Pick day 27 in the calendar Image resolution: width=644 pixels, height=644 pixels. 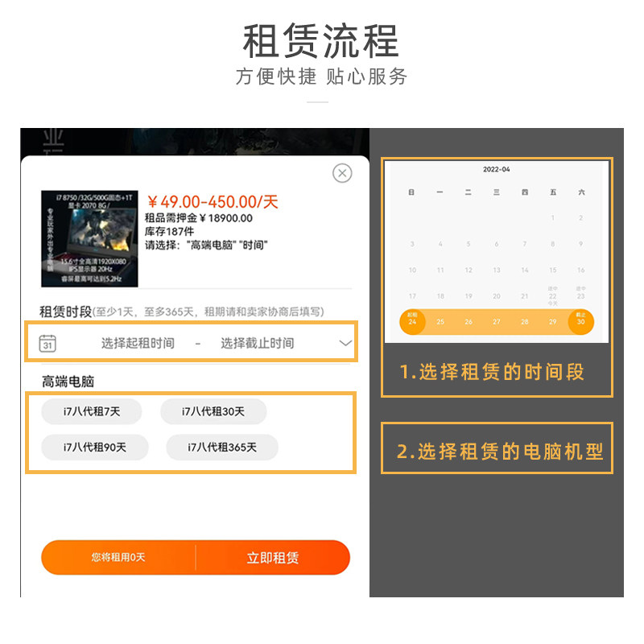[497, 321]
